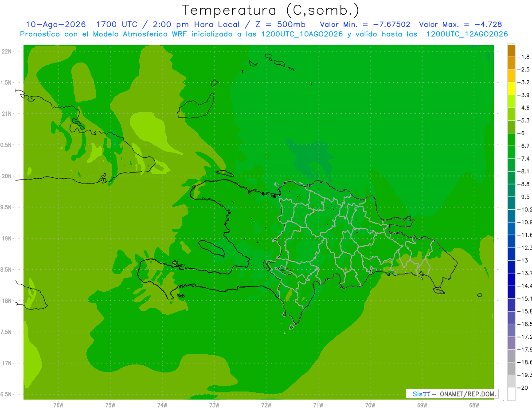532x411 pixels.
Task: Click the '-1.8' colorbar label
Action: click(x=524, y=57)
